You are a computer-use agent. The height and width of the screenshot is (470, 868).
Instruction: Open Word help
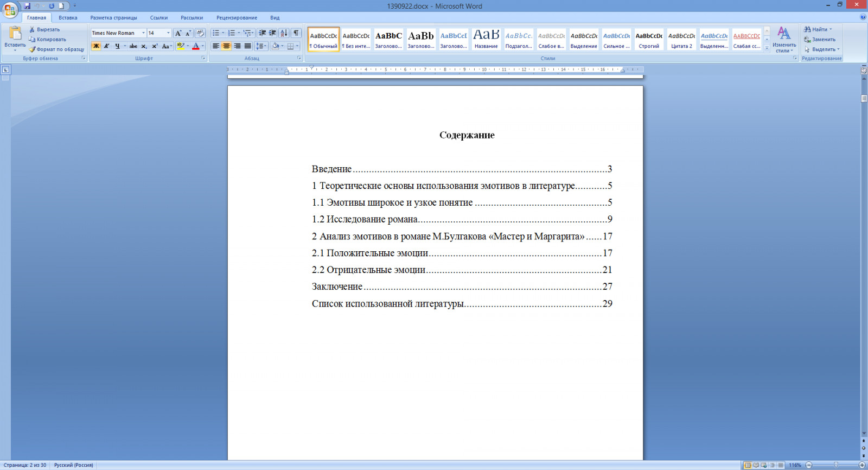[863, 17]
